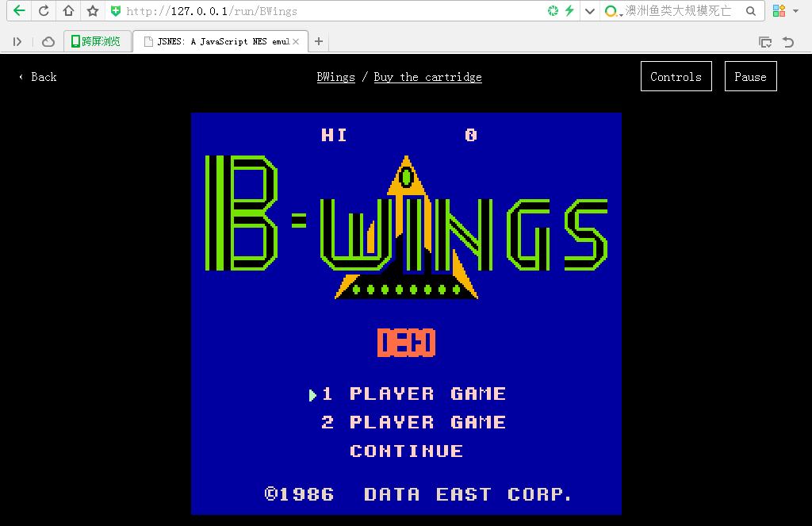
Task: Toggle the sidebar panel icon
Action: (17, 41)
